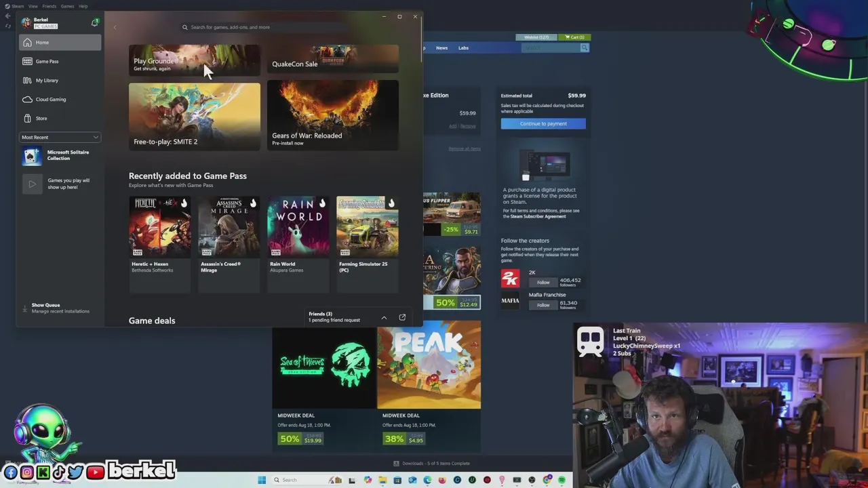Screen dimensions: 868x488
Task: Click the Berkel profile avatar
Action: [x=26, y=22]
